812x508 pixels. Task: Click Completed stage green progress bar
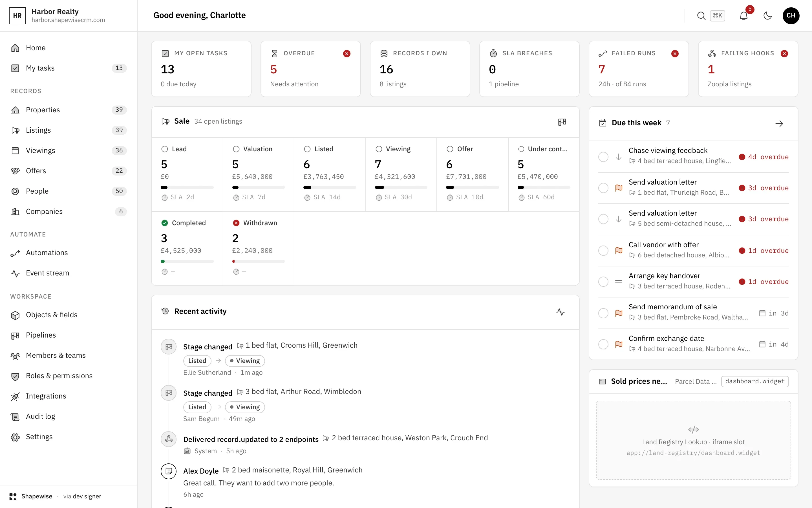click(x=187, y=261)
